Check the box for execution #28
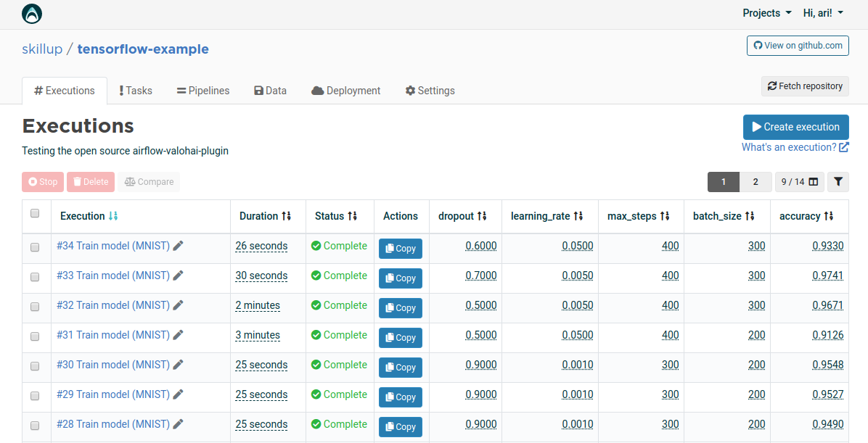868x443 pixels. pos(35,426)
